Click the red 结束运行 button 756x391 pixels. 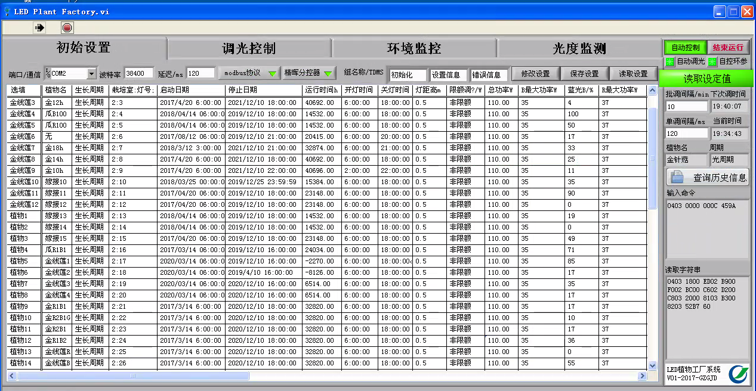click(x=728, y=48)
